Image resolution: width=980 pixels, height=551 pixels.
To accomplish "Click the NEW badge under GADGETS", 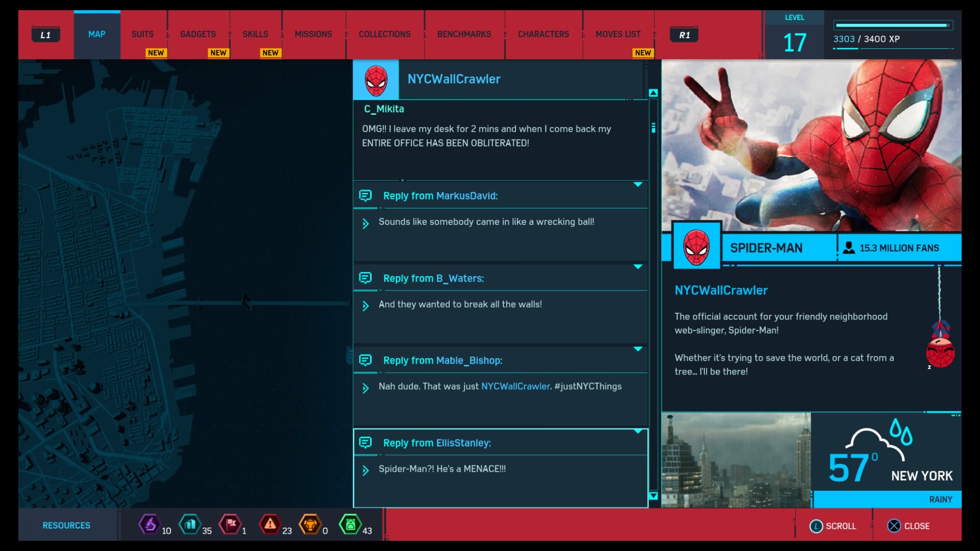I will coord(218,53).
